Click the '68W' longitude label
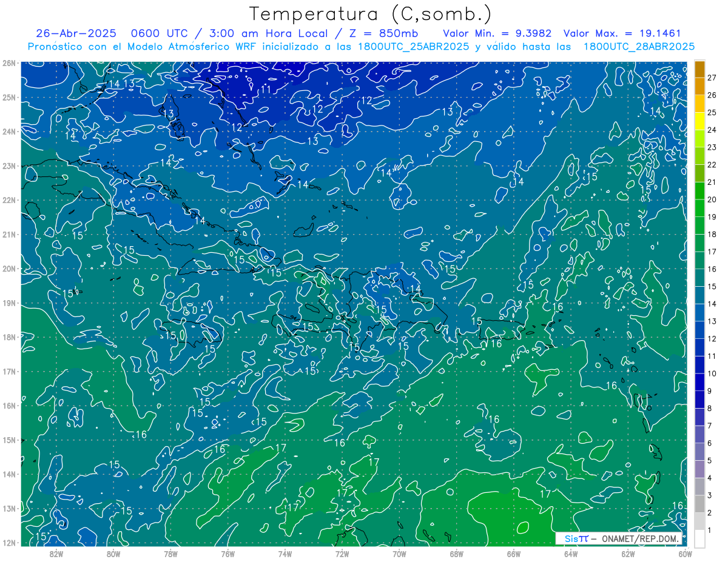Viewport: 728px width, 562px height. point(456,554)
